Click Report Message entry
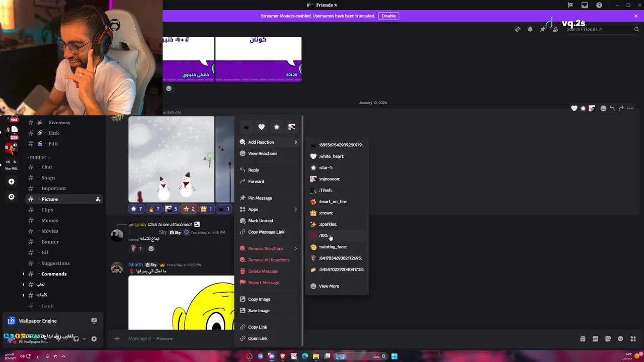Viewport: 644px width, 362px height. click(269, 283)
